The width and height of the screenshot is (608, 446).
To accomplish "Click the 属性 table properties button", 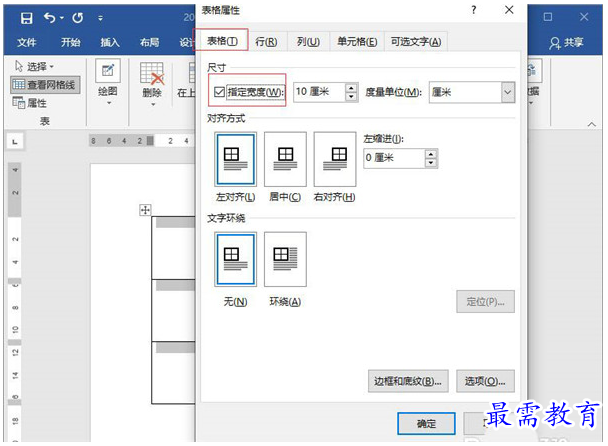I will pyautogui.click(x=29, y=103).
